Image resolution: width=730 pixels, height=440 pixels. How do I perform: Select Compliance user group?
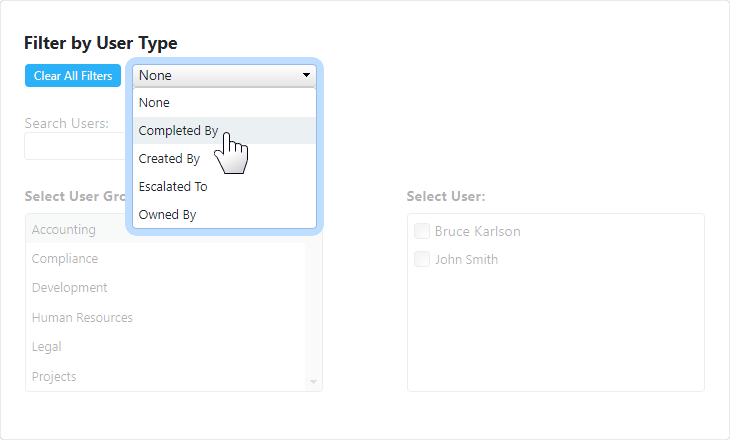(x=166, y=258)
